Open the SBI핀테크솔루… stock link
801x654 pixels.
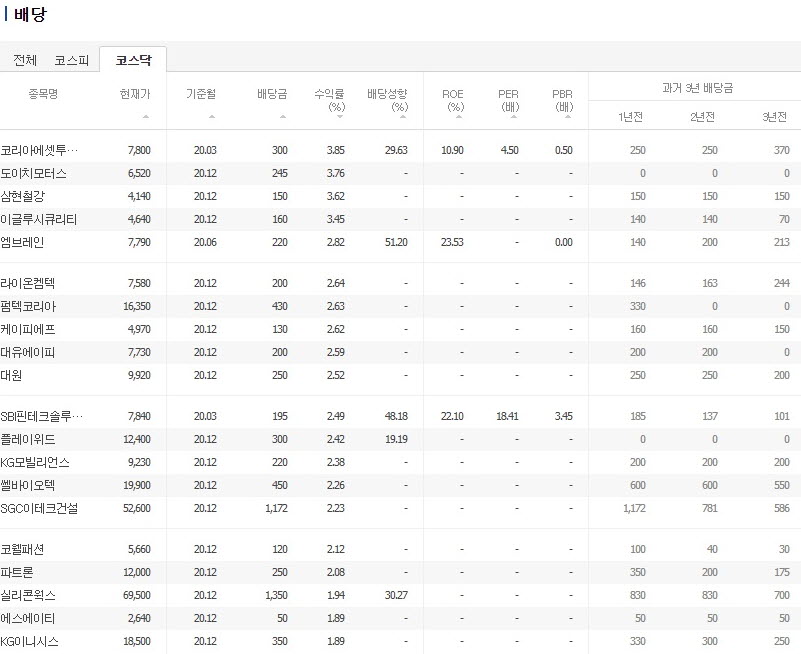pyautogui.click(x=41, y=416)
